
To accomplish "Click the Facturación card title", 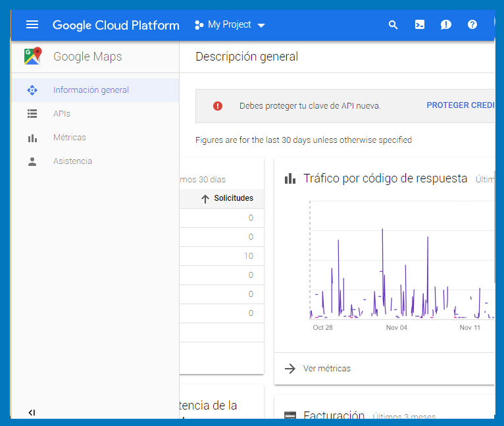I will tap(334, 414).
